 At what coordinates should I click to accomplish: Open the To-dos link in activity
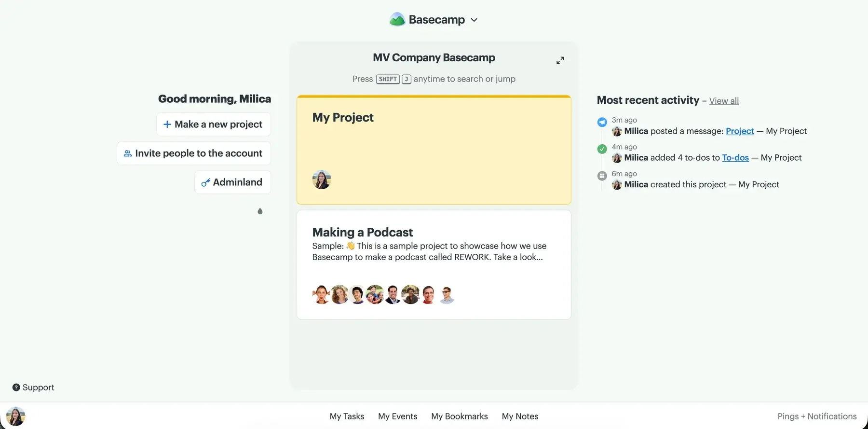(x=735, y=158)
